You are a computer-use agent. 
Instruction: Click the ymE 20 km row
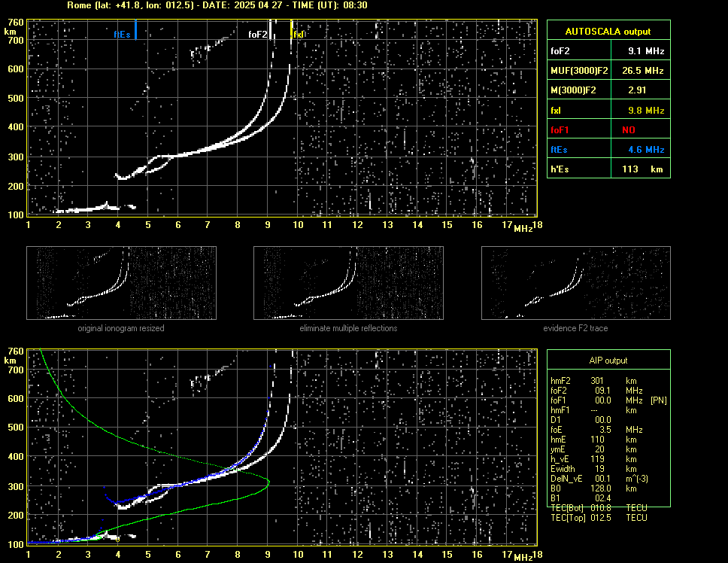pyautogui.click(x=593, y=449)
